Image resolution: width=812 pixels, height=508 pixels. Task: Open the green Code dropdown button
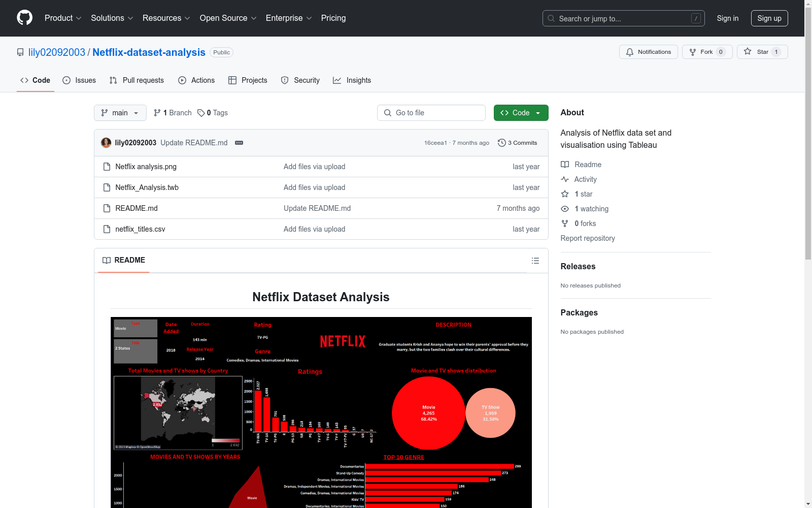click(521, 113)
